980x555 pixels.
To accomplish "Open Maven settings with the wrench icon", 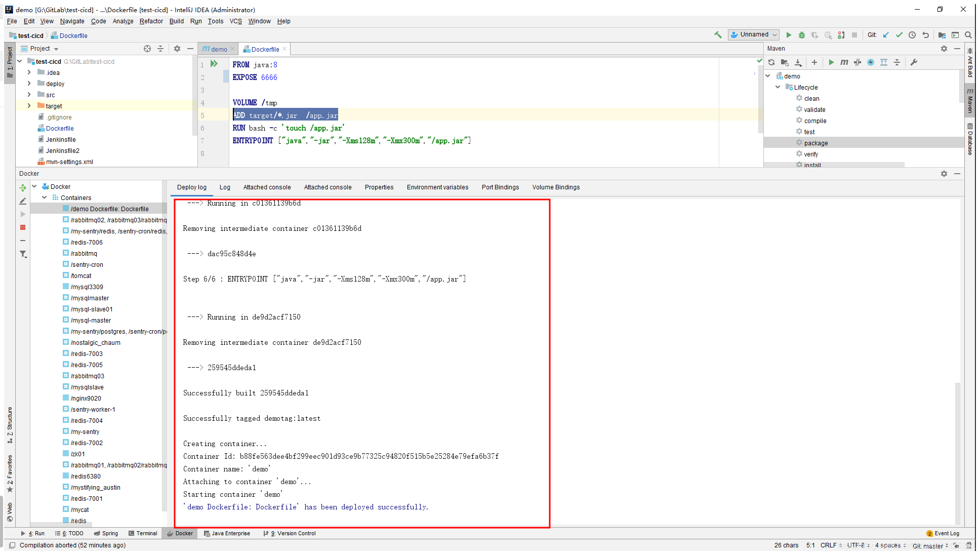I will coord(914,62).
